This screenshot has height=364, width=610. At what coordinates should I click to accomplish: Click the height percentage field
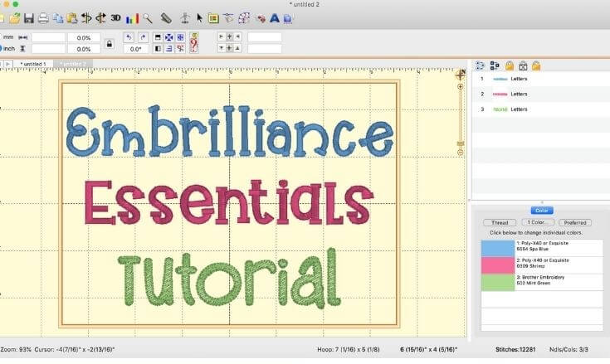[x=84, y=49]
